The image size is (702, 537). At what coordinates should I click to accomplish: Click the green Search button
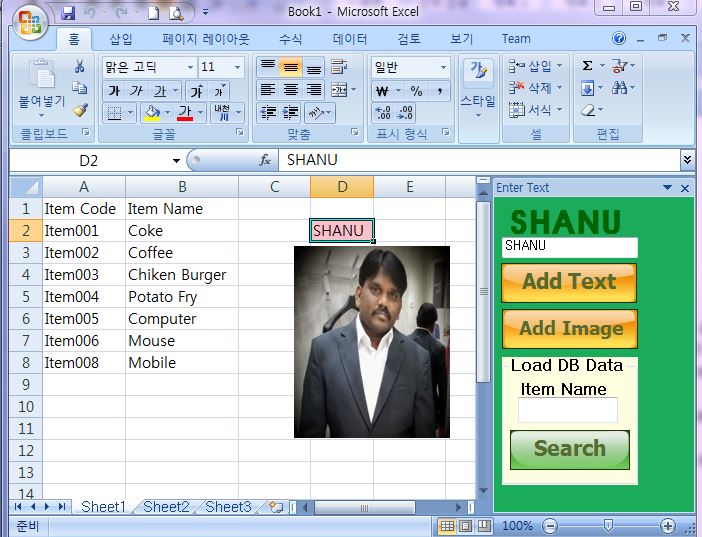(x=569, y=449)
